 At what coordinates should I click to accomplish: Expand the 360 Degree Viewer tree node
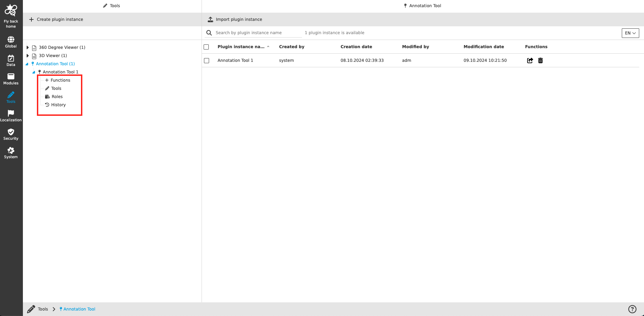[x=28, y=47]
